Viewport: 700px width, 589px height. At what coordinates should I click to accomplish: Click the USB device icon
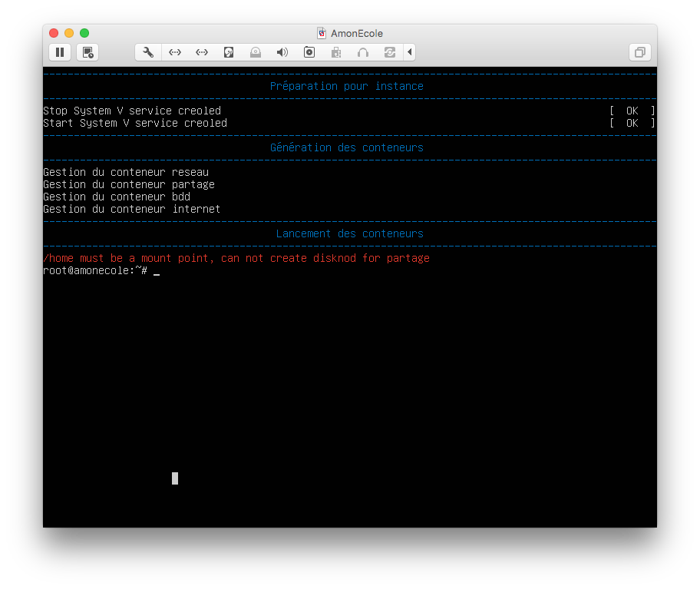tap(336, 52)
